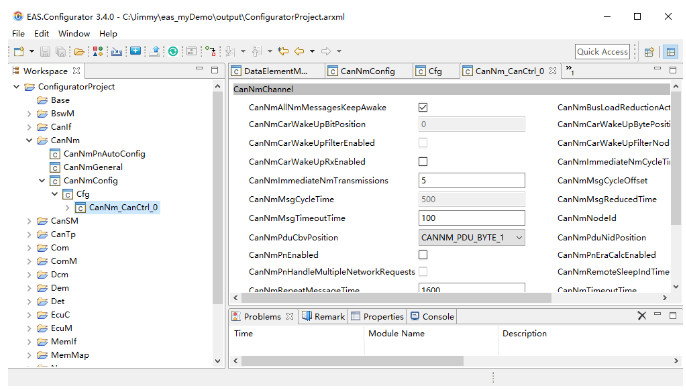This screenshot has width=686, height=390.
Task: Open the Help menu
Action: pyautogui.click(x=108, y=34)
